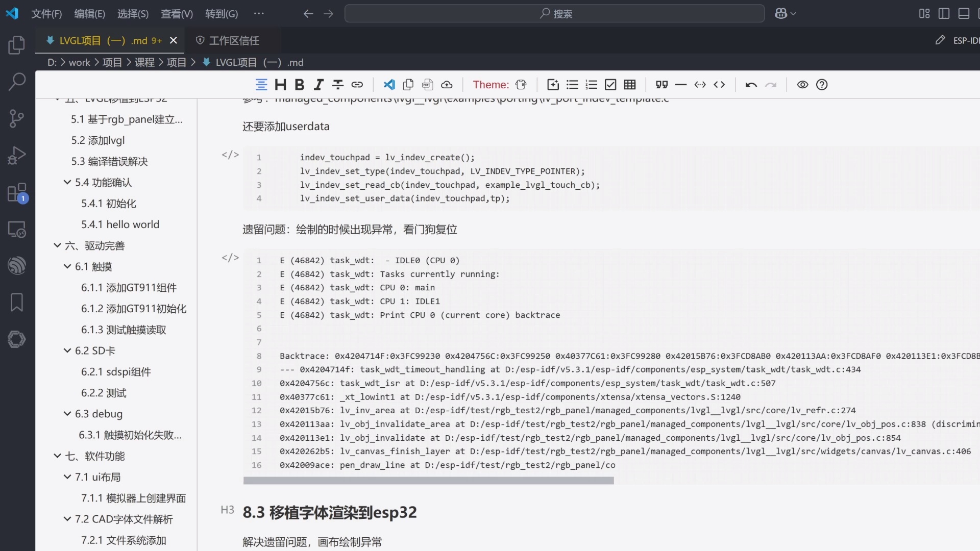The width and height of the screenshot is (980, 551).
Task: Open the Search view in the sidebar
Action: tap(16, 82)
